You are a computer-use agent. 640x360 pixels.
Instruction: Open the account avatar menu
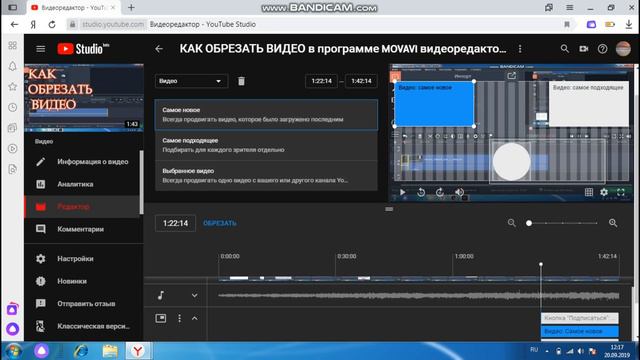[x=623, y=49]
